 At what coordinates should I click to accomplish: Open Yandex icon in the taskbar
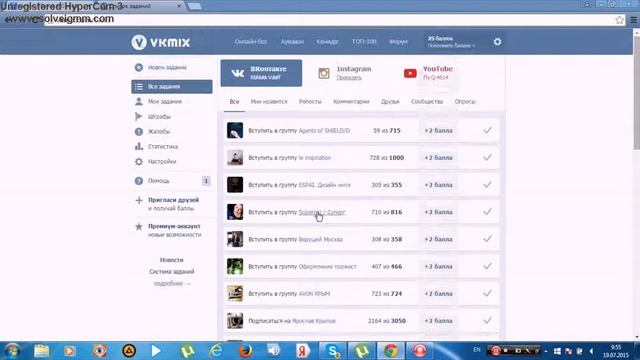click(x=303, y=351)
